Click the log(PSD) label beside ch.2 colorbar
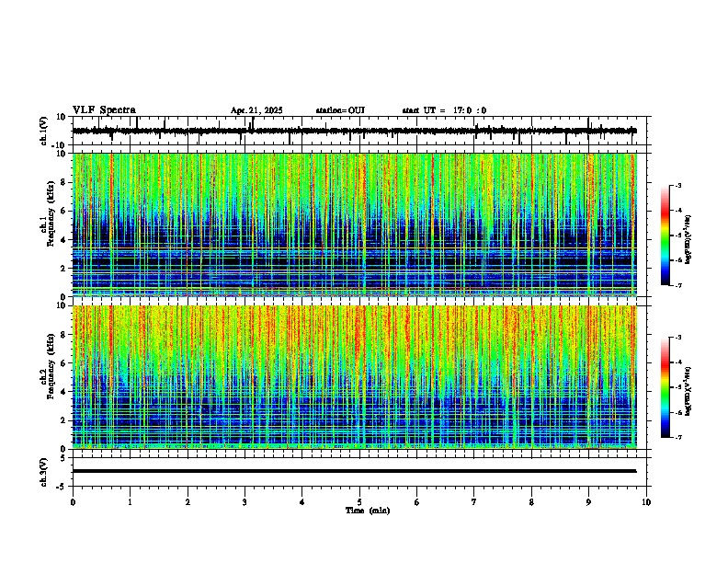This screenshot has width=728, height=563. [688, 391]
